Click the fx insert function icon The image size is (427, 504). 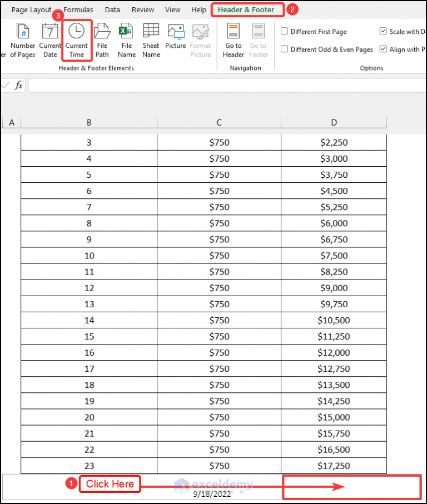click(19, 85)
